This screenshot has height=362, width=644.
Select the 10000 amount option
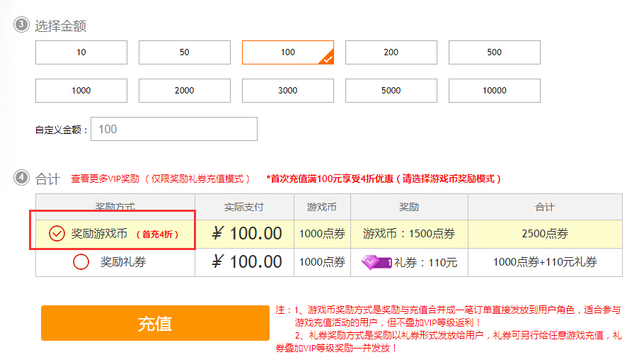(x=495, y=91)
